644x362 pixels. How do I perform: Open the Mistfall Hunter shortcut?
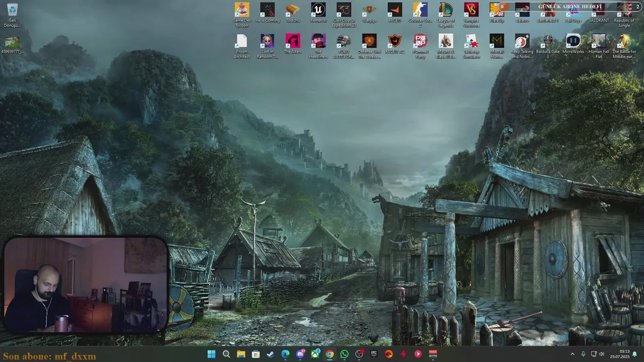(x=497, y=46)
